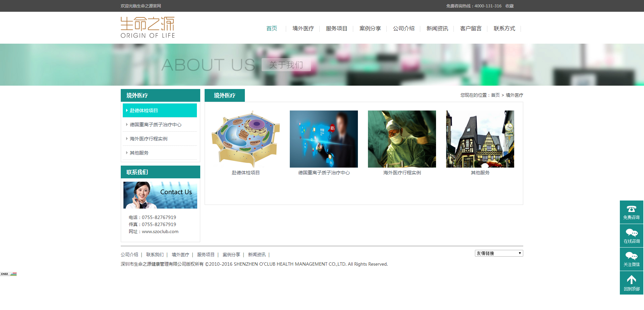
Task: Click the 回到顶部 up-arrow button
Action: (632, 283)
